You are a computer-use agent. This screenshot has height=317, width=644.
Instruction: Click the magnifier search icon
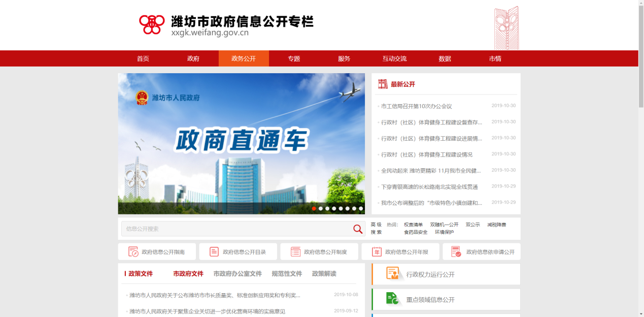(x=358, y=229)
